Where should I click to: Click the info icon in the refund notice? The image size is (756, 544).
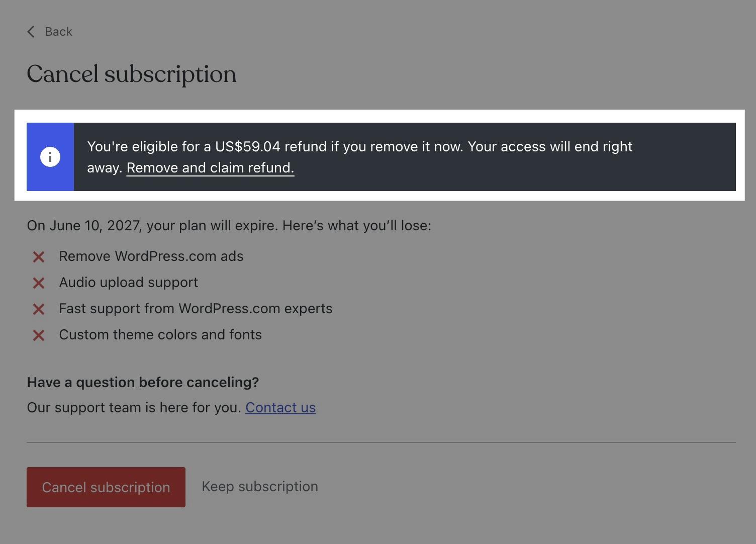coord(50,157)
